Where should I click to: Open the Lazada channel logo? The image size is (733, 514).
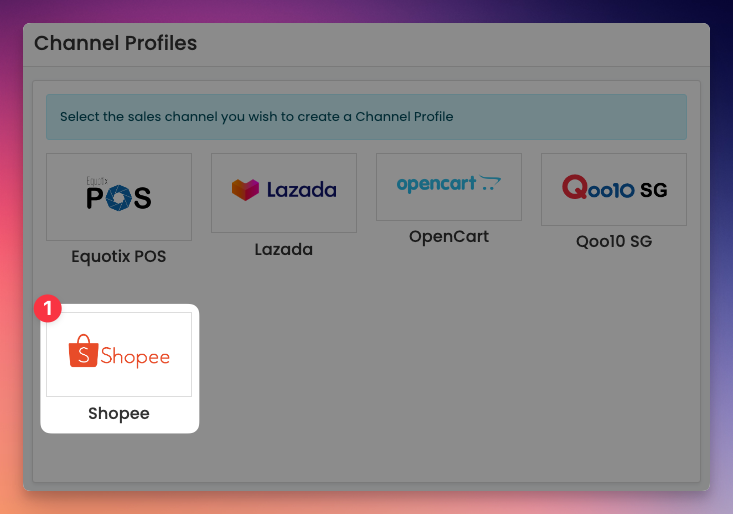pyautogui.click(x=284, y=193)
